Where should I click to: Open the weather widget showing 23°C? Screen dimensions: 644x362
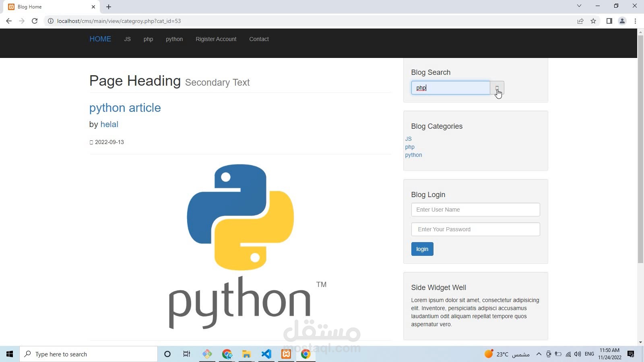coord(507,354)
